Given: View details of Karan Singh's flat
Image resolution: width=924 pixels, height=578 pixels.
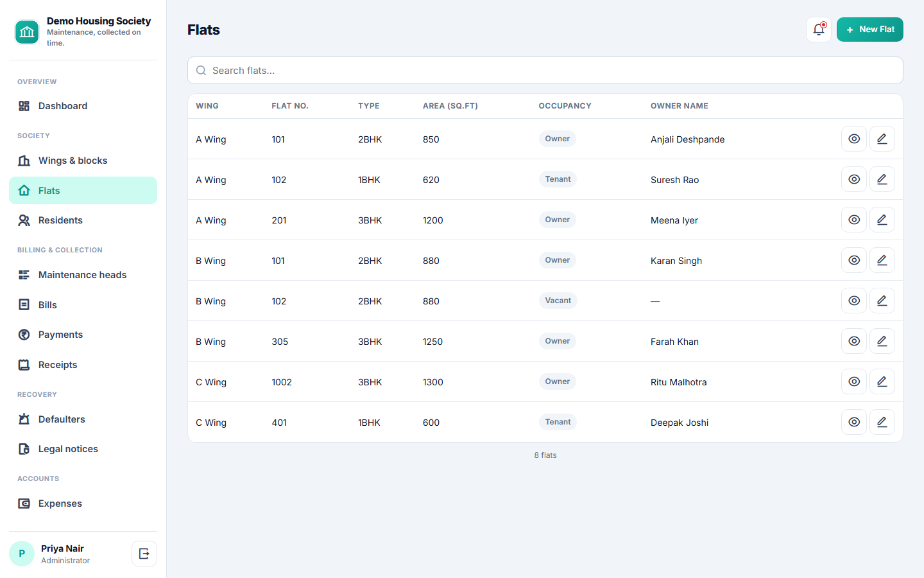Looking at the screenshot, I should pos(854,260).
